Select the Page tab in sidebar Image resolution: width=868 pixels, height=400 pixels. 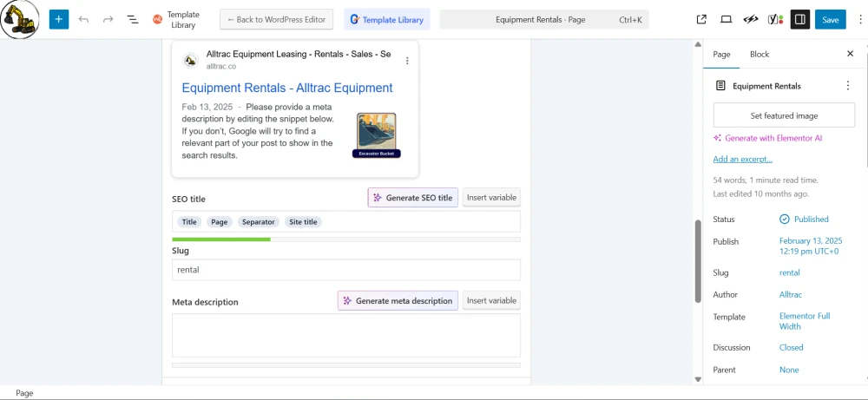point(721,54)
